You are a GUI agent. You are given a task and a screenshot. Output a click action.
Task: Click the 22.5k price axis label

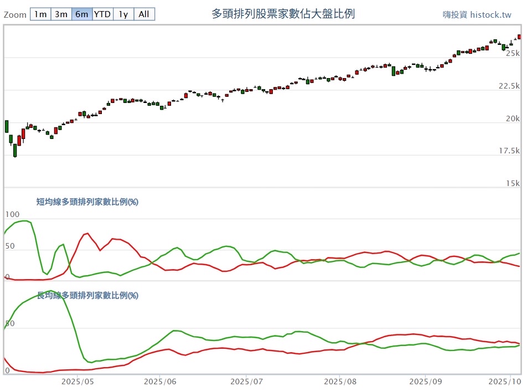[509, 86]
